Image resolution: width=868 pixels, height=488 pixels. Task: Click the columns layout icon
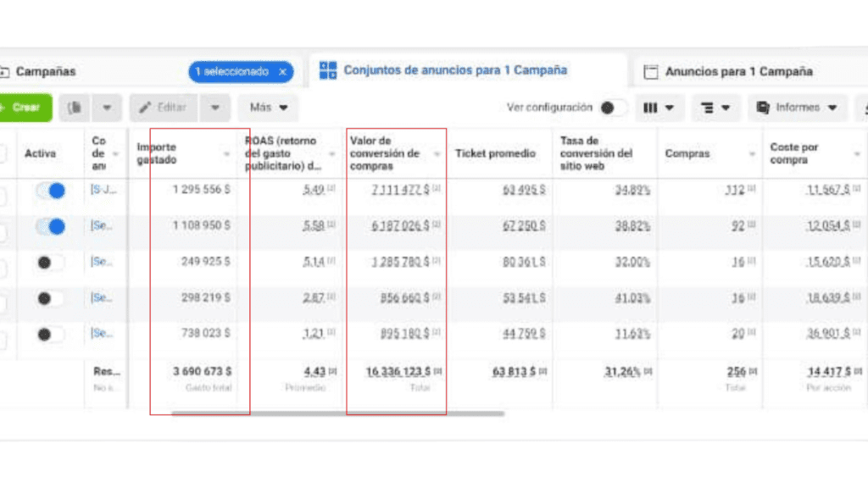651,108
